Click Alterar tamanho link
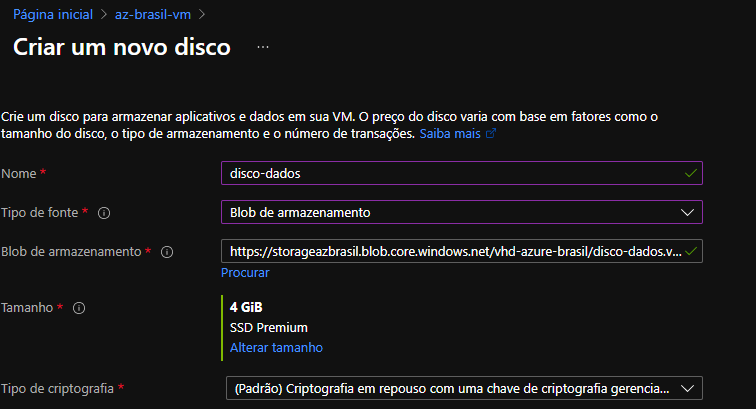Image resolution: width=756 pixels, height=409 pixels. point(276,347)
